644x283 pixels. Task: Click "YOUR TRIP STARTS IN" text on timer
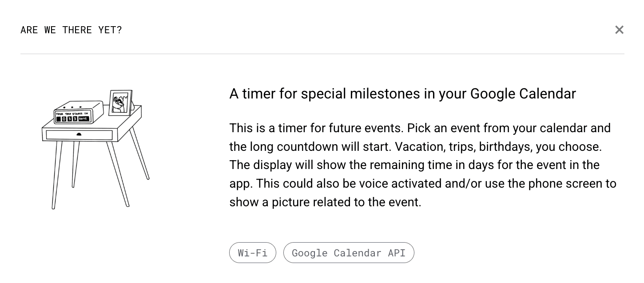(72, 114)
